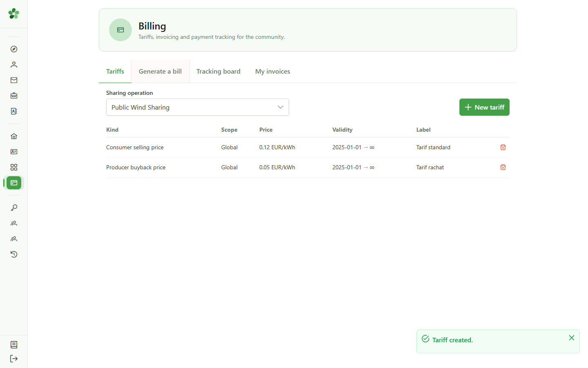Click the clover logo at top left
Screen dimensions: 588x368
pos(14,13)
